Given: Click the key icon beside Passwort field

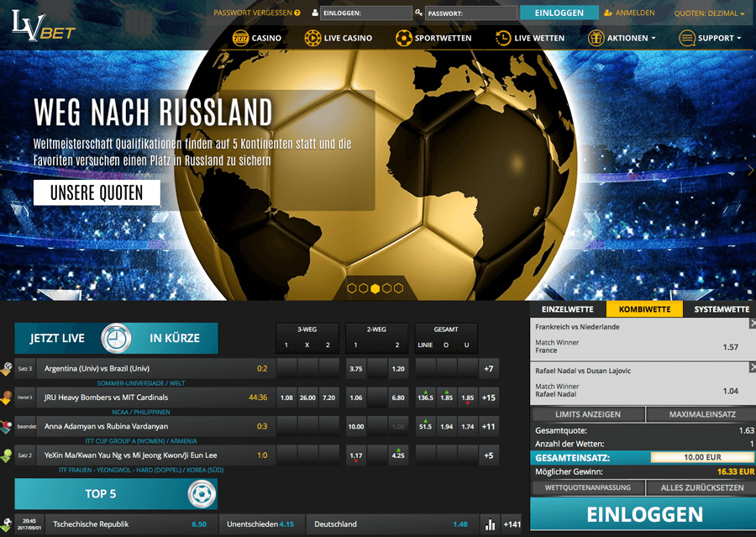Looking at the screenshot, I should tap(418, 13).
